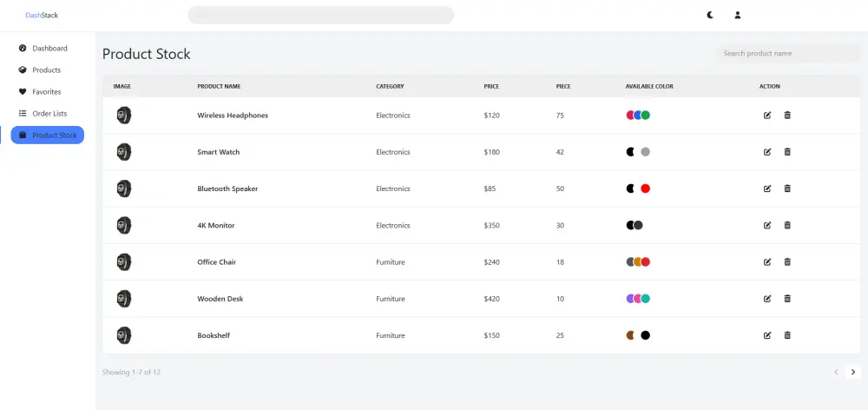Delete the Wooden Desk product
The width and height of the screenshot is (868, 410).
point(787,299)
